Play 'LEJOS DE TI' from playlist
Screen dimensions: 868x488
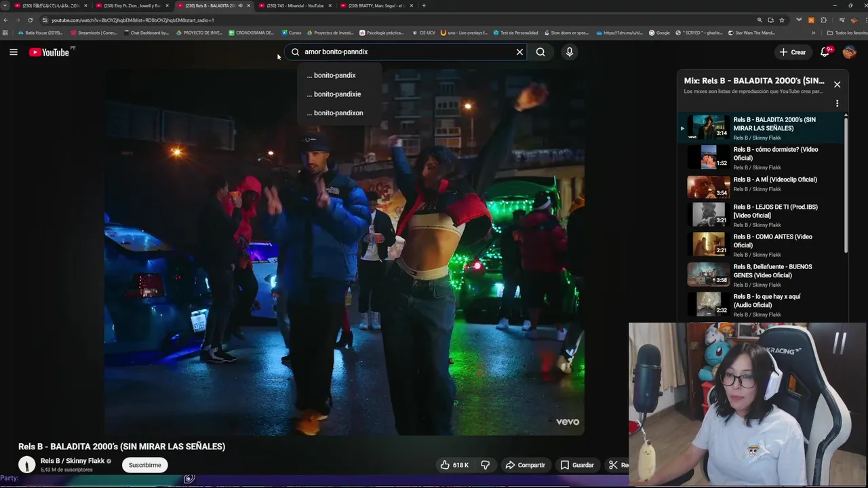pos(761,215)
